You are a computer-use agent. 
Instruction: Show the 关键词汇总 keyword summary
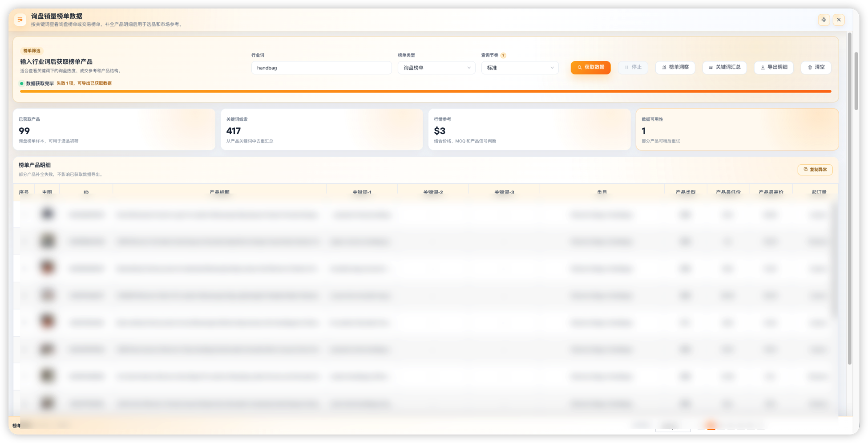click(724, 67)
